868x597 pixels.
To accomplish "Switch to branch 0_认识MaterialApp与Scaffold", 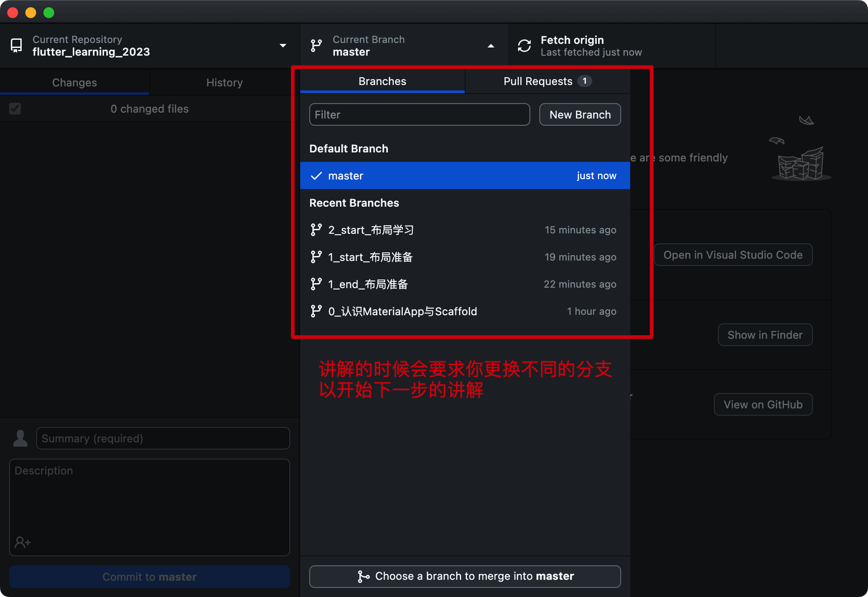I will 402,311.
